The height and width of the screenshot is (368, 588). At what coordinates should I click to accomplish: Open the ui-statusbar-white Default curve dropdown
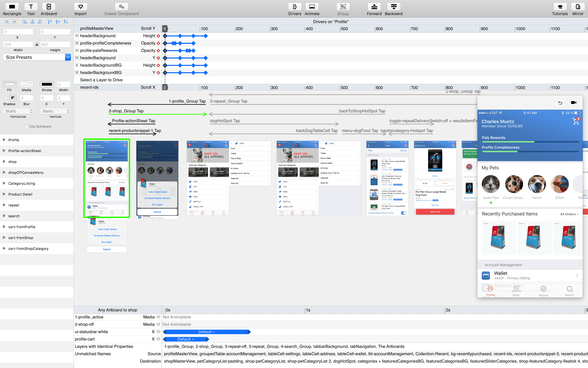[x=206, y=332]
